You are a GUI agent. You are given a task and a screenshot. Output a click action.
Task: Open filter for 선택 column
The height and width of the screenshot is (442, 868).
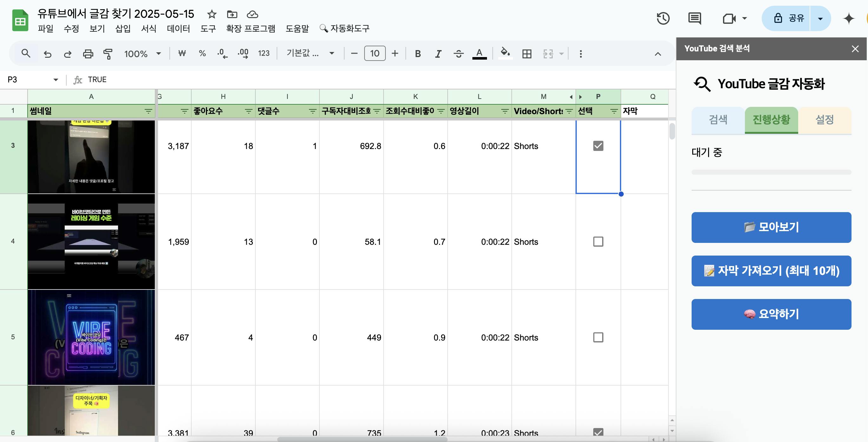point(614,111)
